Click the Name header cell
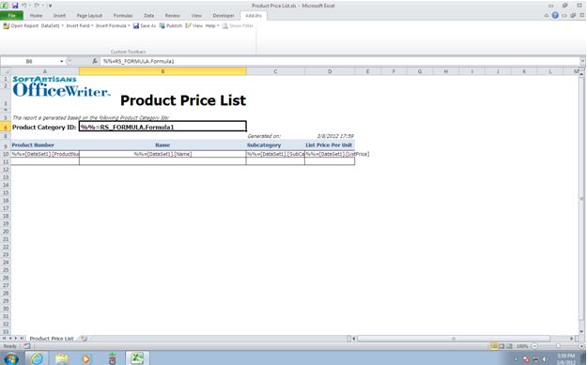 (162, 145)
